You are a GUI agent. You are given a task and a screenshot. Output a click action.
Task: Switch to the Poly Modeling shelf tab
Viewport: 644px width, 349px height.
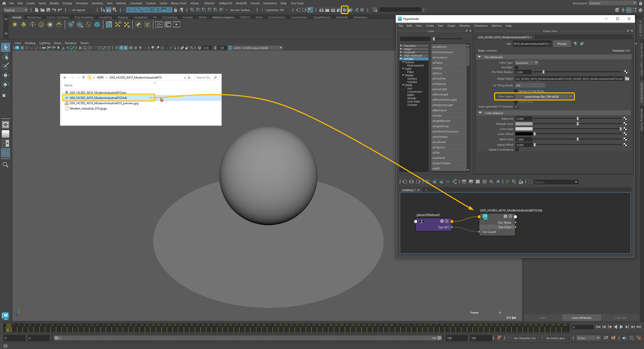pyautogui.click(x=84, y=17)
